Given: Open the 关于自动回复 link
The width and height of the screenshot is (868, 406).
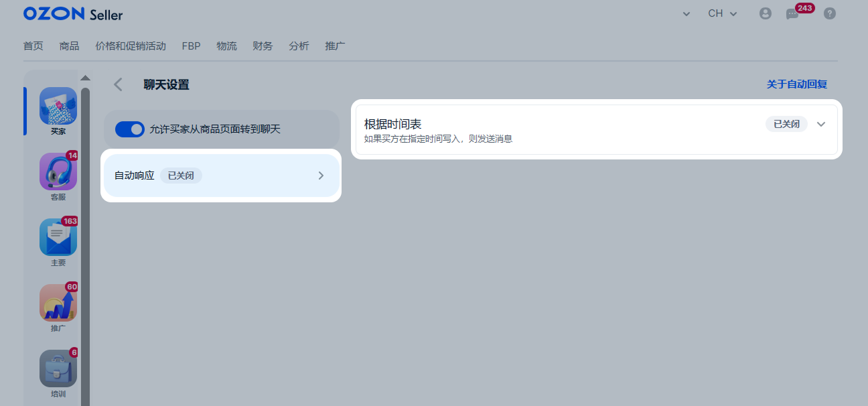Looking at the screenshot, I should 796,84.
